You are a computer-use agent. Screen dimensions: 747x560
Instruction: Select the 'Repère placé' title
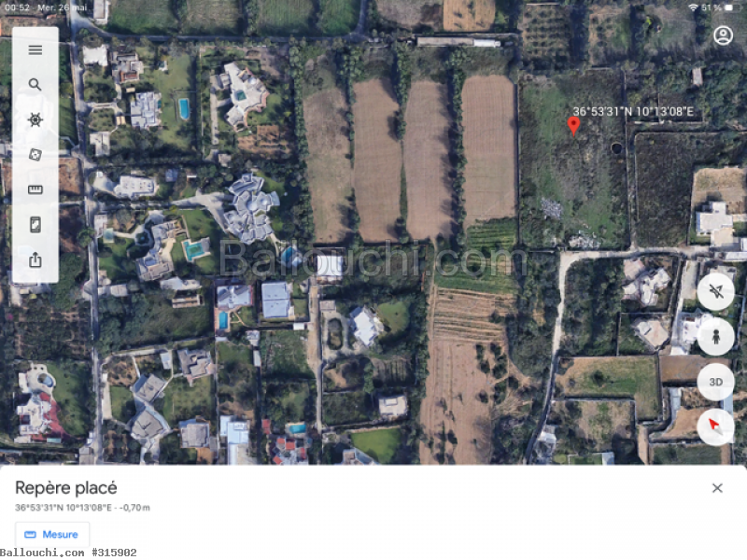coord(66,488)
